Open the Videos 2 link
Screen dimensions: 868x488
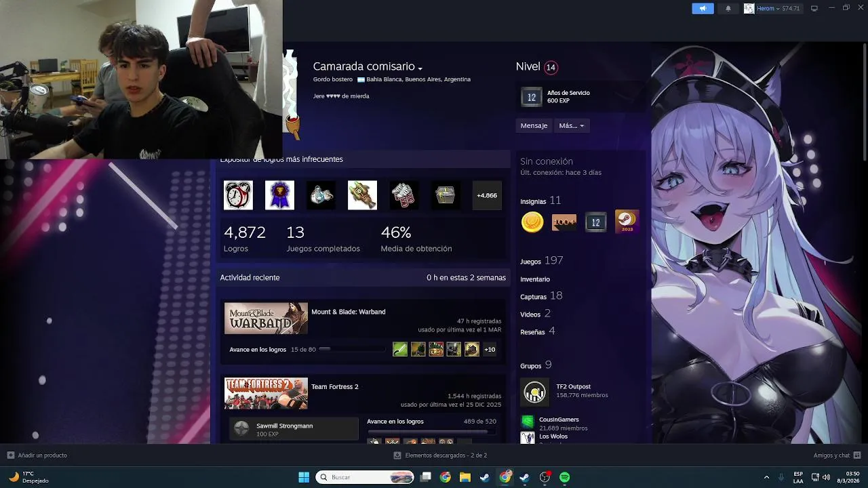tap(536, 314)
